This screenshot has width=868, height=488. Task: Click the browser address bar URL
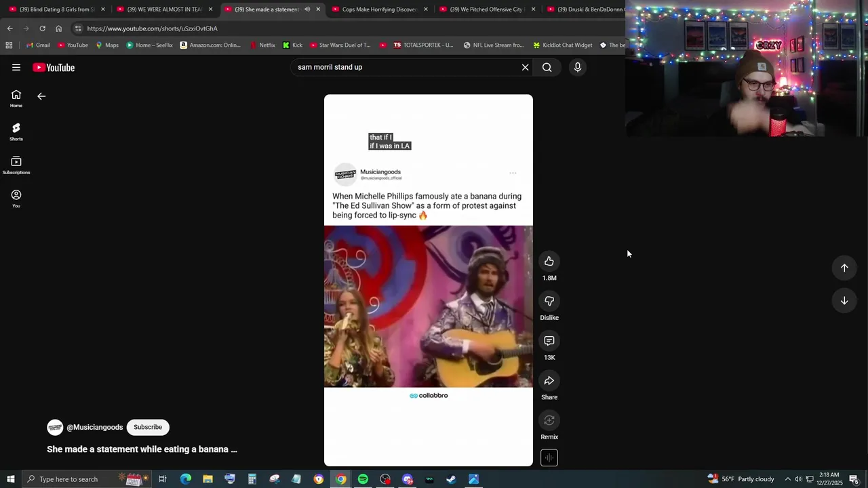pyautogui.click(x=153, y=28)
